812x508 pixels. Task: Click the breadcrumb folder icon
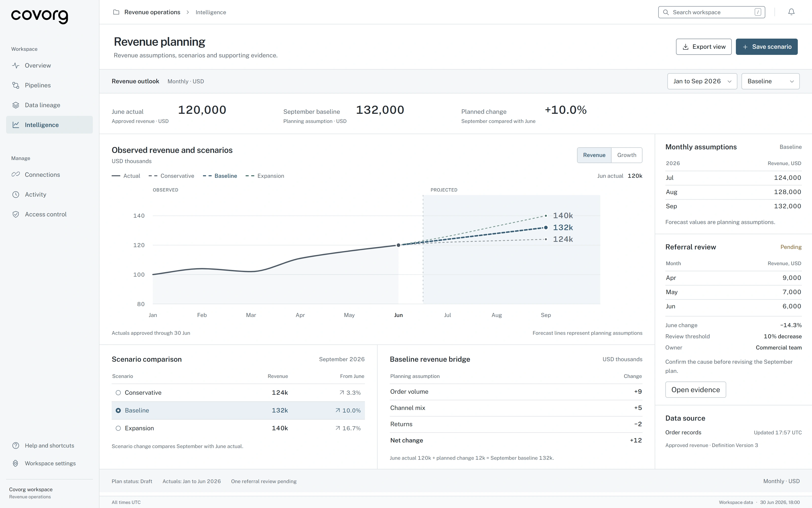point(116,12)
